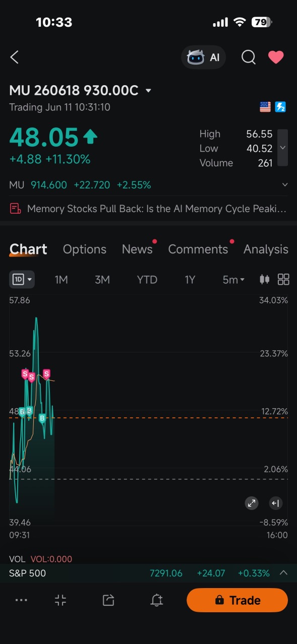Toggle the pink heart watchlist favorite
Viewport: 297px width, 644px height.
tap(276, 57)
